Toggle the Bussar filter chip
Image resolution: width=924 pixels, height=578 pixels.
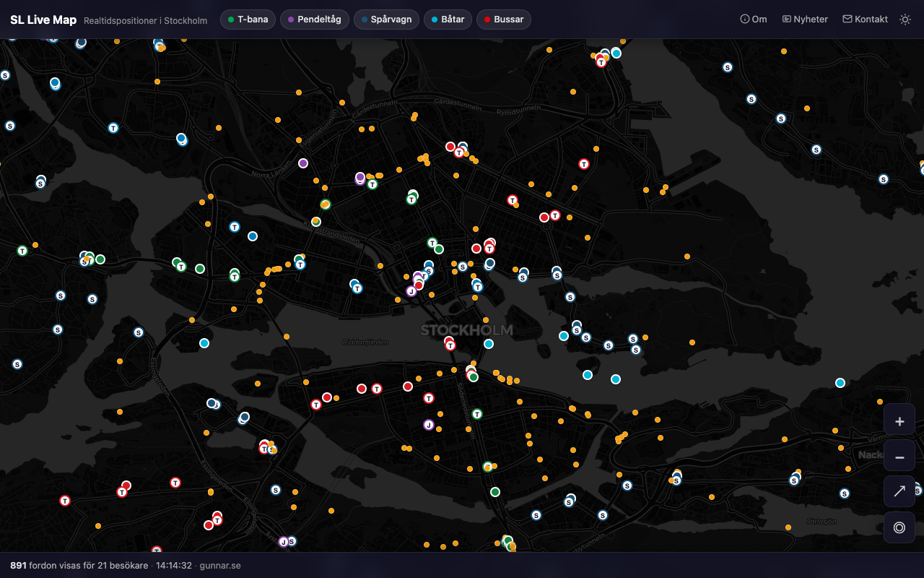pyautogui.click(x=503, y=20)
